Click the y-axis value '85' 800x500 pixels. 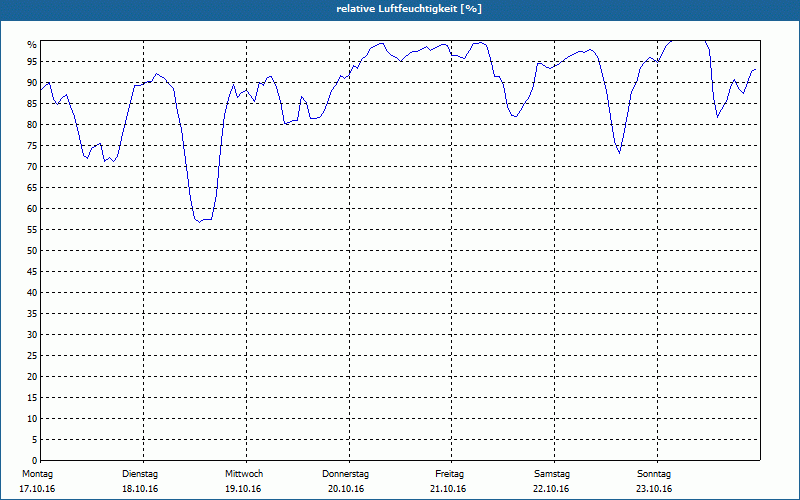[32, 104]
